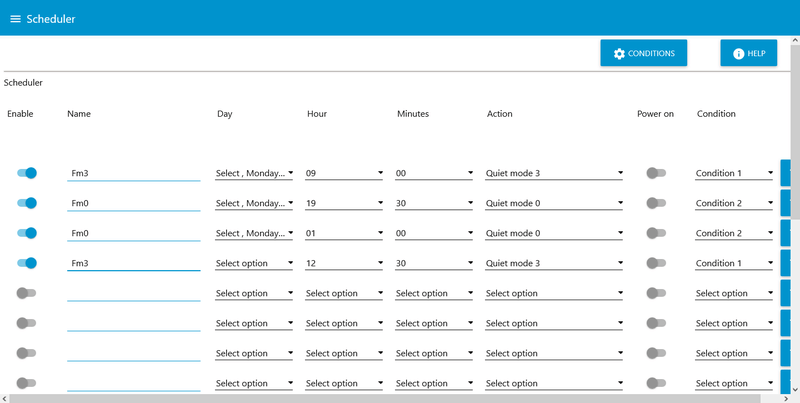Edit the Fm3 name field in the 12:30 row
This screenshot has height=403, width=800.
[x=134, y=264]
